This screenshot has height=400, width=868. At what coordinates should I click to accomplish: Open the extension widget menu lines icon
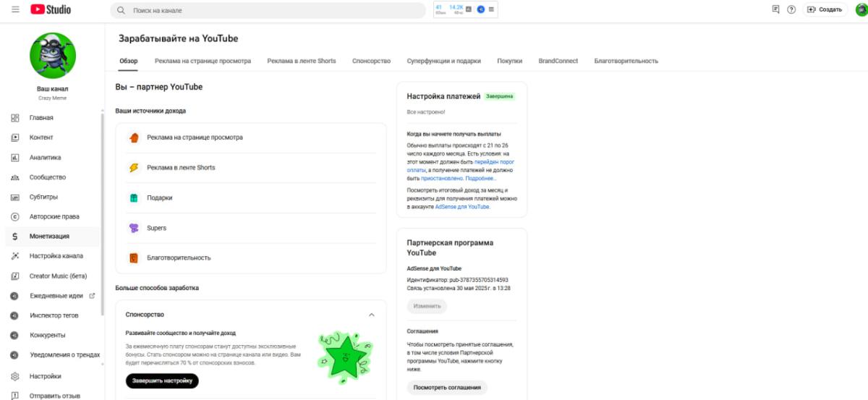[x=492, y=9]
